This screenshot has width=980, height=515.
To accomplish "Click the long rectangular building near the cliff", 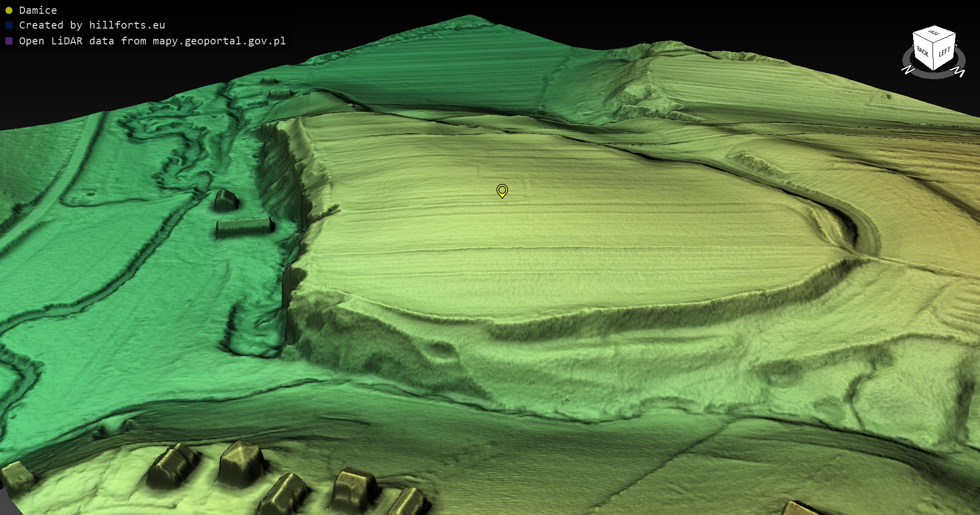I will 243,226.
